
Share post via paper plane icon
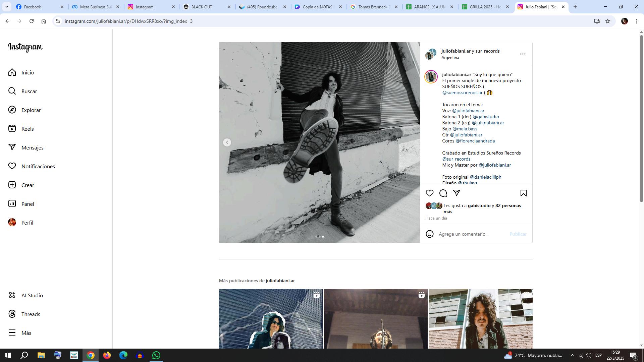[x=457, y=193]
